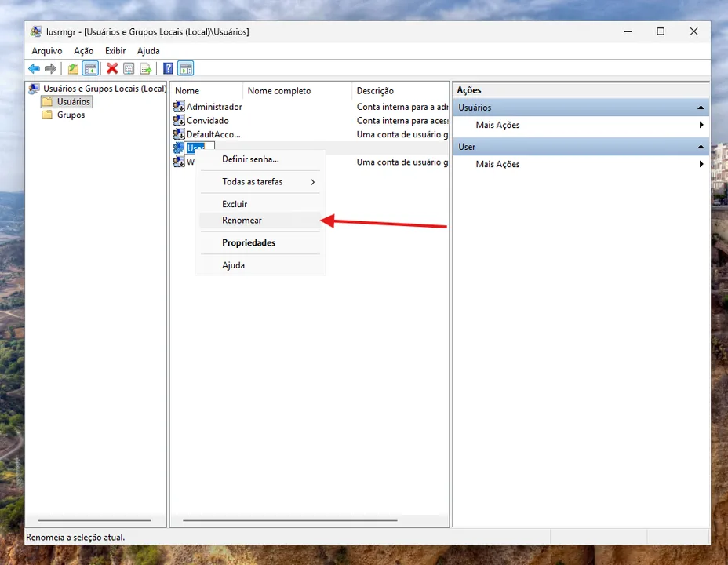This screenshot has width=728, height=565.
Task: Expand Mais Ações arrow under Usuários
Action: (701, 125)
